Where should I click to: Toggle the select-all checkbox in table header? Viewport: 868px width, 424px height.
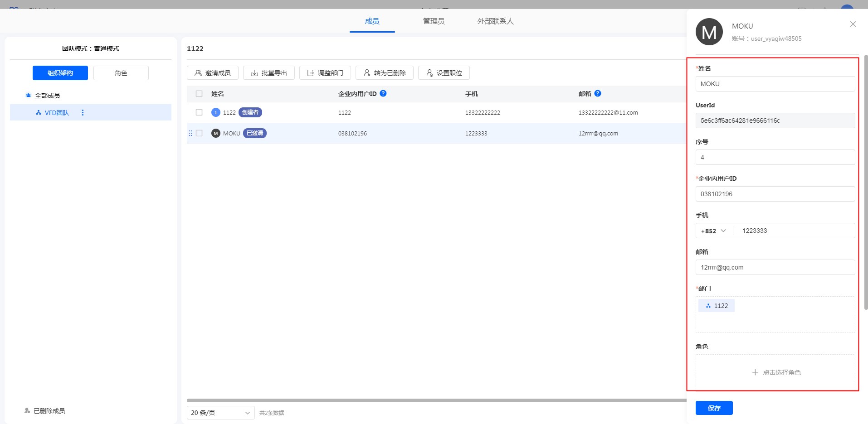click(199, 94)
